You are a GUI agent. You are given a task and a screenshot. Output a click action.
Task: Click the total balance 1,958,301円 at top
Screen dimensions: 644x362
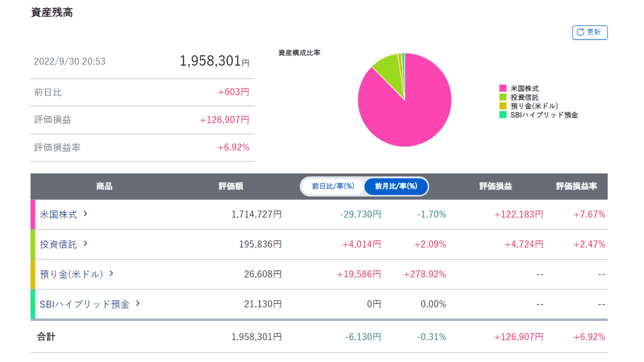coord(214,61)
